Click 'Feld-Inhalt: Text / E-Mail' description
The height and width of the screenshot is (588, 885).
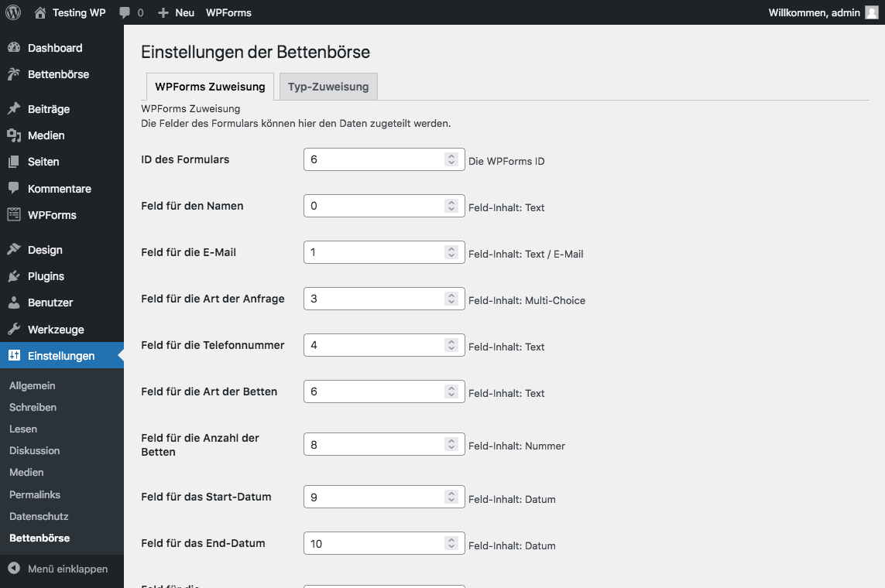526,255
